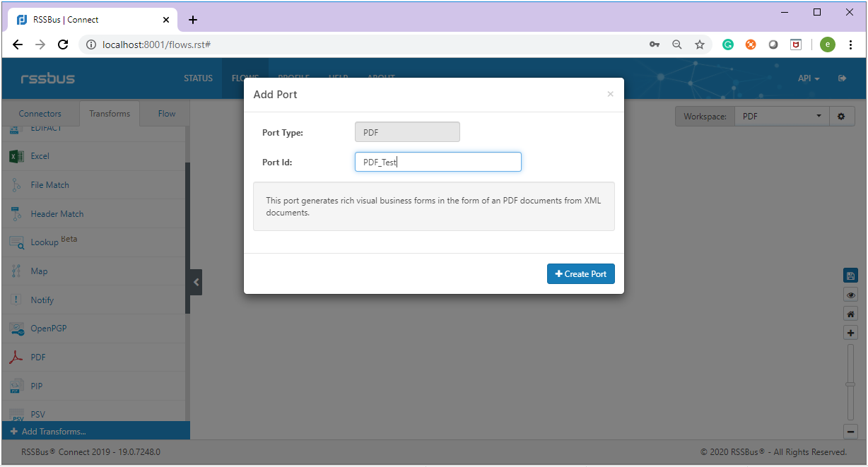The width and height of the screenshot is (868, 467).
Task: Select the Map transform icon
Action: [17, 271]
